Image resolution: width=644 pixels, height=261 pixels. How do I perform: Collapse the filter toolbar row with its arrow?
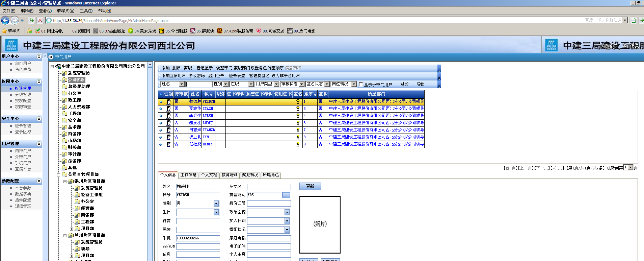[439, 87]
